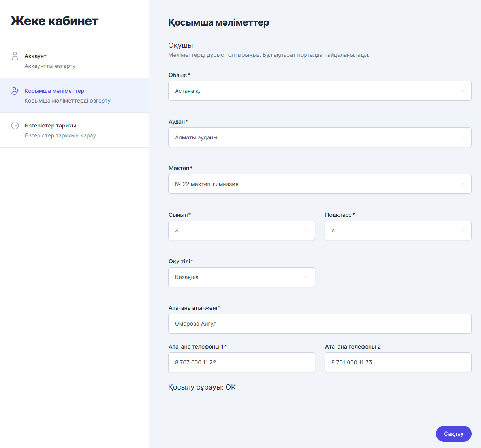
Task: Click the add-user icon beside Қосымша мәліметтер
Action: (15, 91)
